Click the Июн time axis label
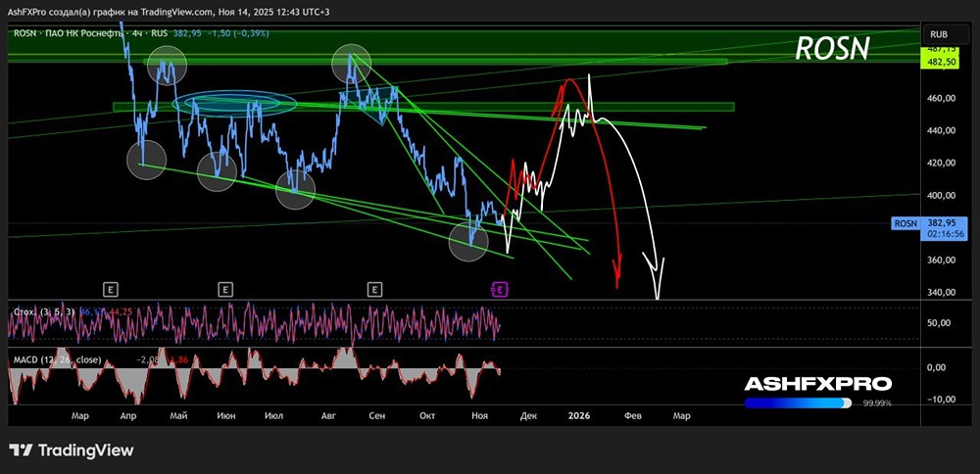The image size is (980, 474). coord(227,416)
